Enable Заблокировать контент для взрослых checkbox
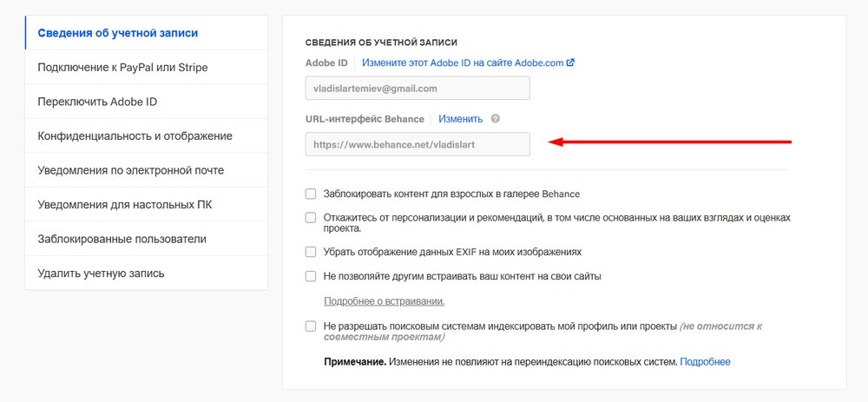Viewport: 868px width, 402px height. (311, 194)
